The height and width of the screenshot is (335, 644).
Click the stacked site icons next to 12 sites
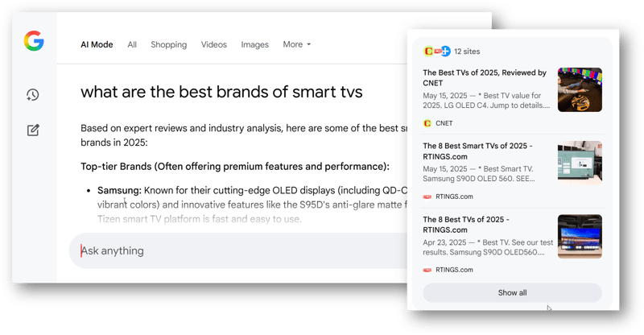pyautogui.click(x=437, y=52)
